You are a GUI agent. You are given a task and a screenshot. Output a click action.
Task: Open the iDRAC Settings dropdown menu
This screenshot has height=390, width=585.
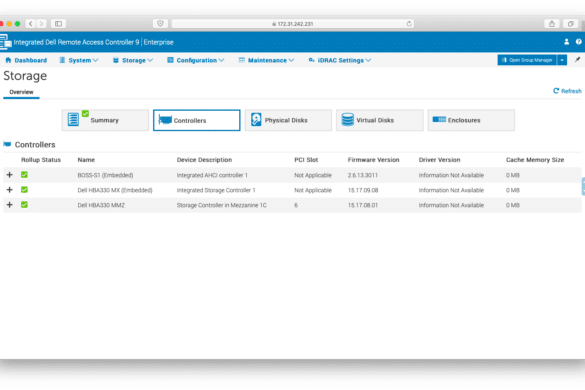point(340,60)
